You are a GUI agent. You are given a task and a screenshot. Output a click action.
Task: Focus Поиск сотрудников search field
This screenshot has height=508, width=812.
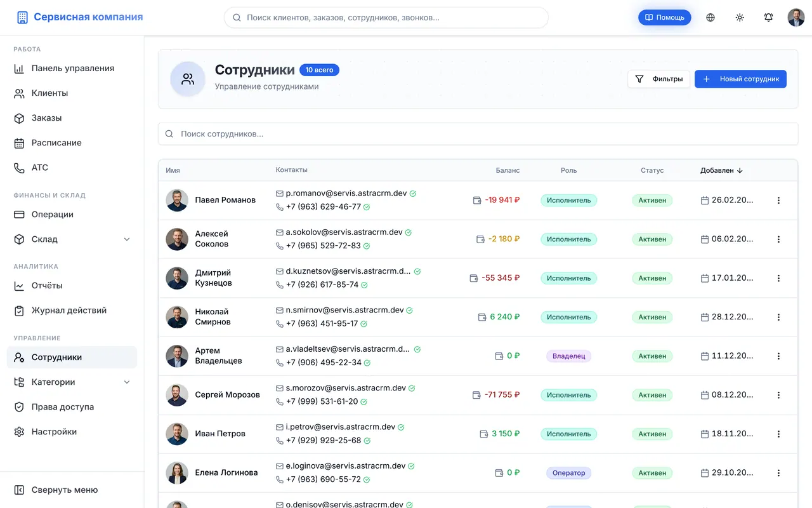(478, 134)
